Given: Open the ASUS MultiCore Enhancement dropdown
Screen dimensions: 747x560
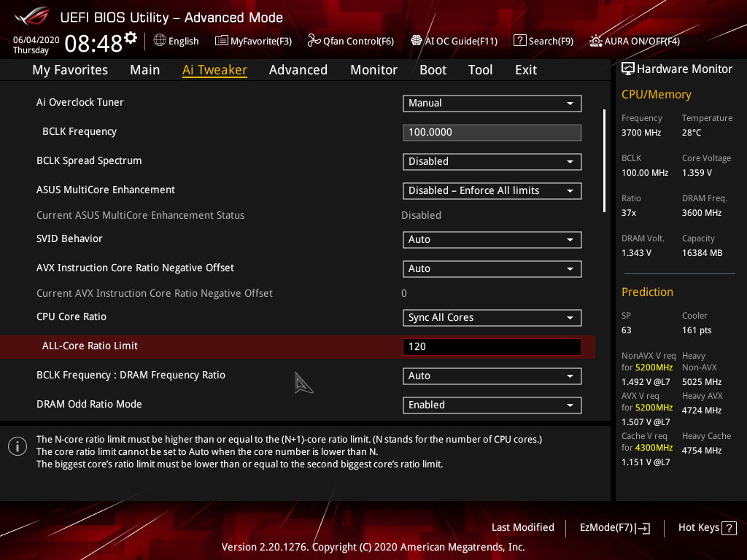Looking at the screenshot, I should pyautogui.click(x=492, y=190).
